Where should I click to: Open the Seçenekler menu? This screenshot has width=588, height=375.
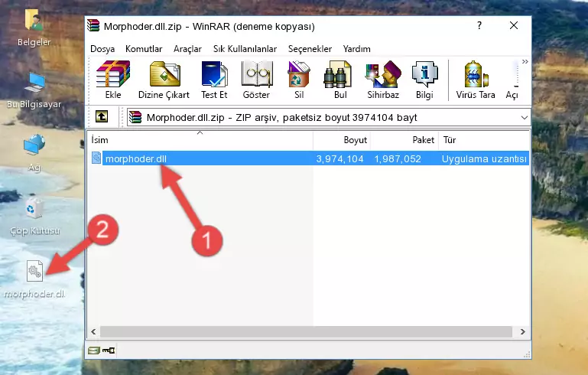tap(310, 49)
